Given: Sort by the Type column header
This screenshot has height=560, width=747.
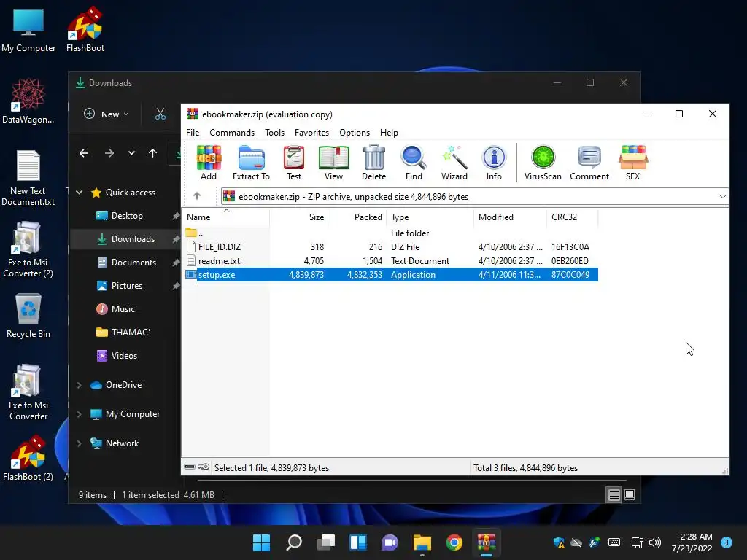Looking at the screenshot, I should tap(430, 217).
